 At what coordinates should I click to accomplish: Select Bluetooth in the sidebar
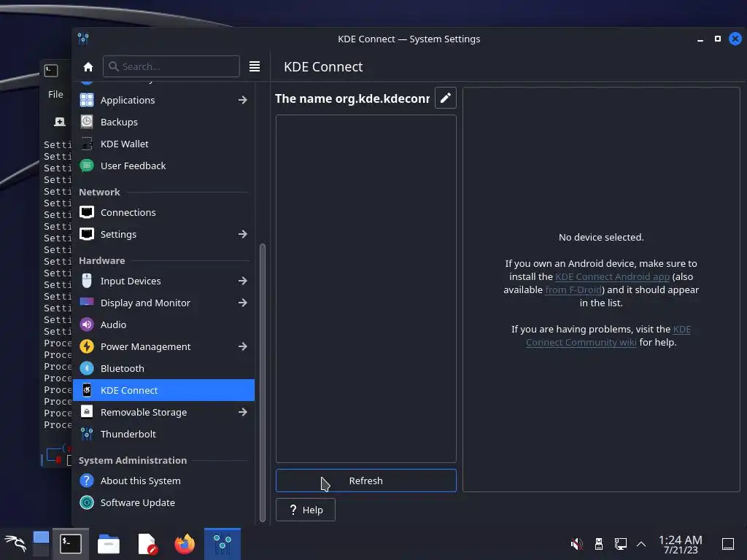point(164,368)
